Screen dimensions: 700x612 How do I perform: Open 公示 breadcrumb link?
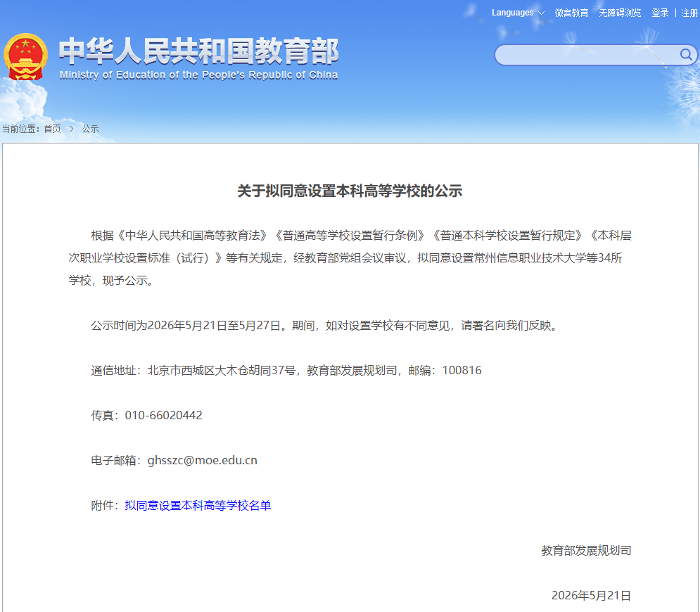(90, 129)
